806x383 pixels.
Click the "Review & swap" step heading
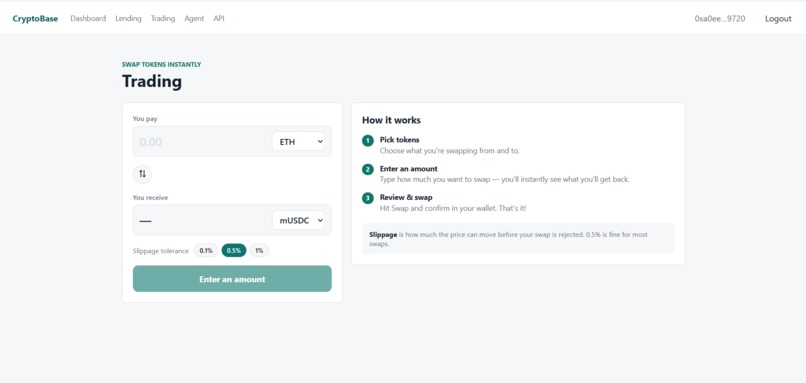click(406, 197)
